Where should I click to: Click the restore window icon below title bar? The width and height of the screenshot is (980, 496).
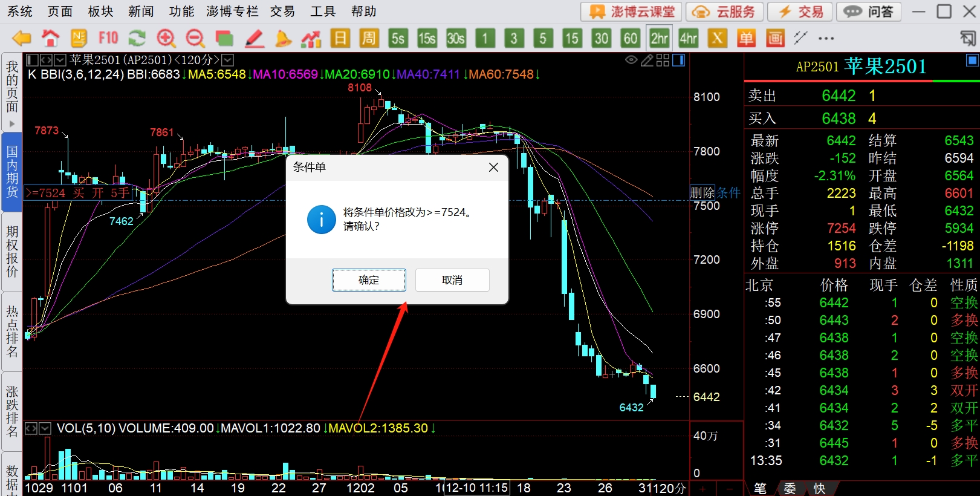[x=968, y=39]
